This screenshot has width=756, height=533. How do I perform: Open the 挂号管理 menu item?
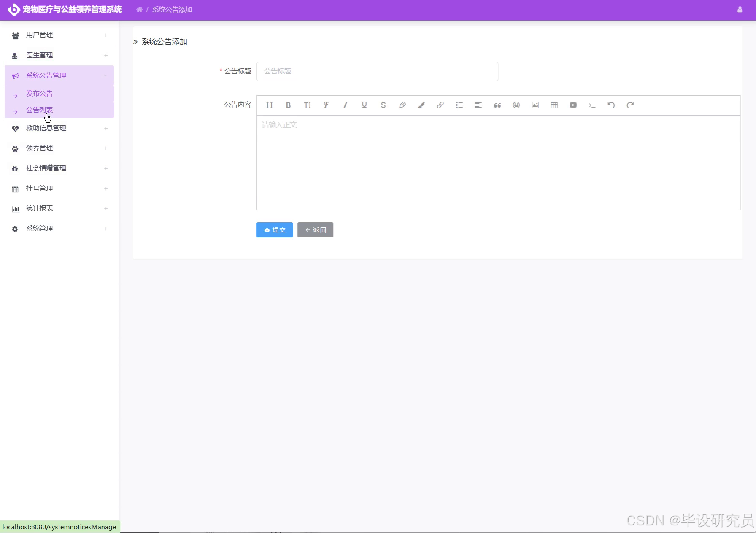tap(59, 188)
